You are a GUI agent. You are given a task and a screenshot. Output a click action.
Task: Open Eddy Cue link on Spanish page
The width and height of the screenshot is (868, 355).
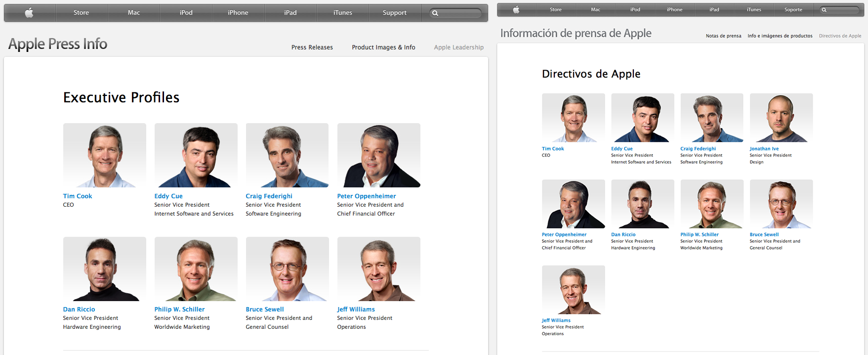[622, 149]
